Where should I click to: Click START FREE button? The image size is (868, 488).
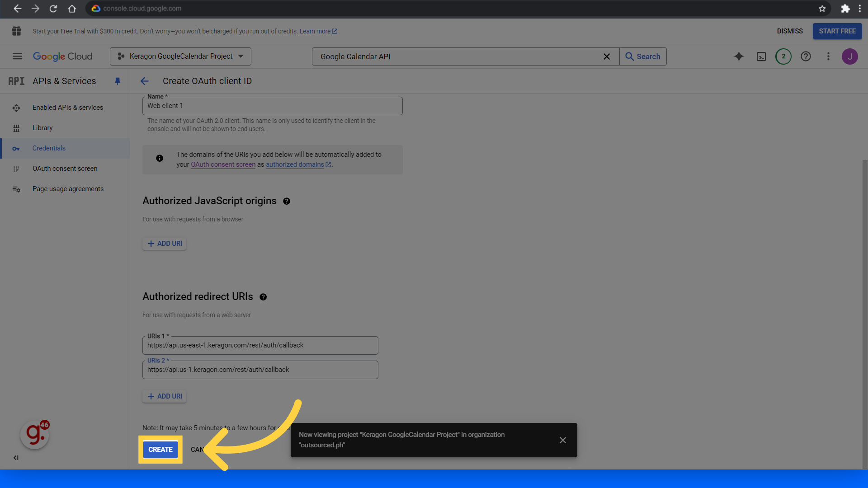pyautogui.click(x=837, y=31)
